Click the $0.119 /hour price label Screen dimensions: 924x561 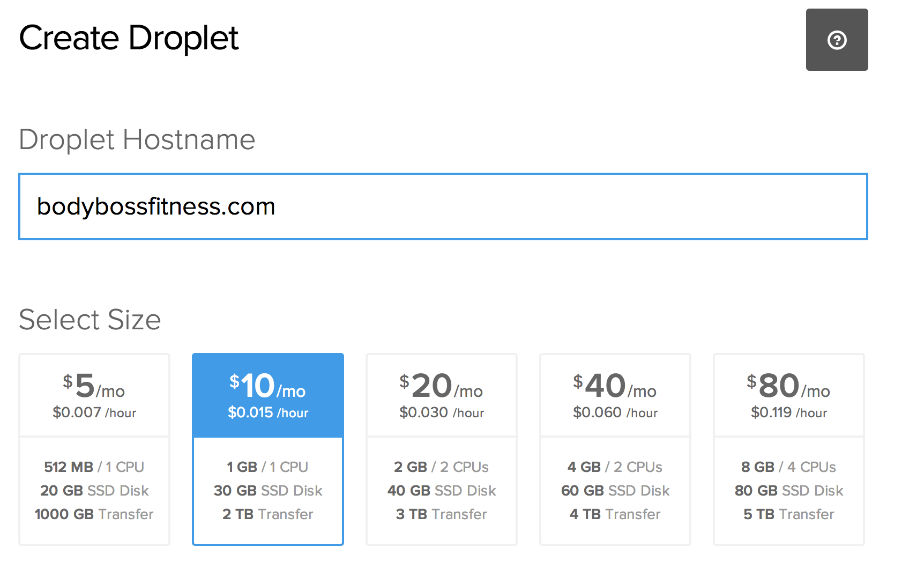point(789,412)
